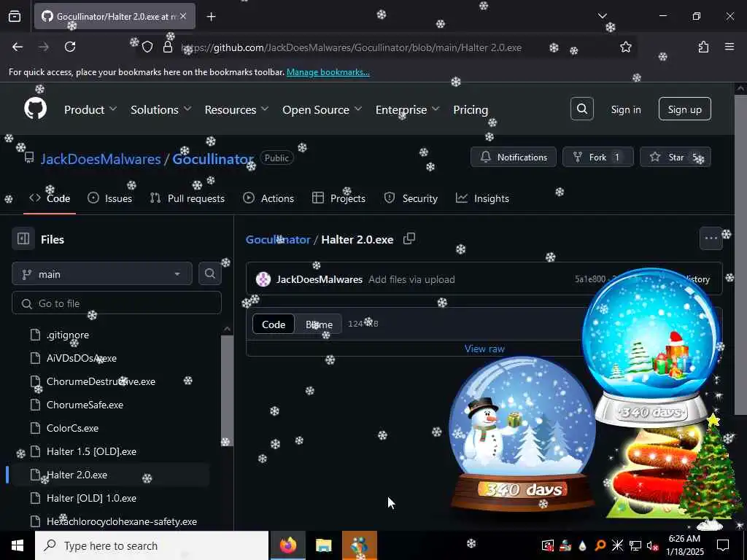Click the Windows taskbar search box

pos(152,545)
